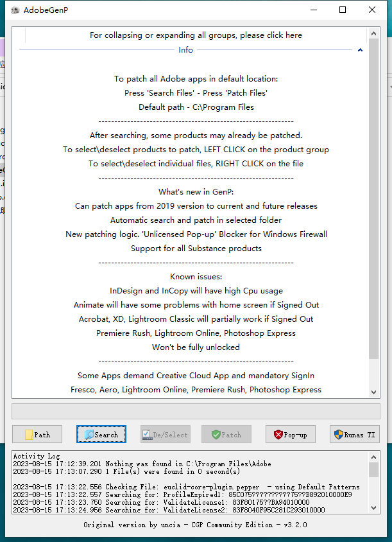Click the Runas TI button label
Image resolution: width=392 pixels, height=542 pixels.
359,435
